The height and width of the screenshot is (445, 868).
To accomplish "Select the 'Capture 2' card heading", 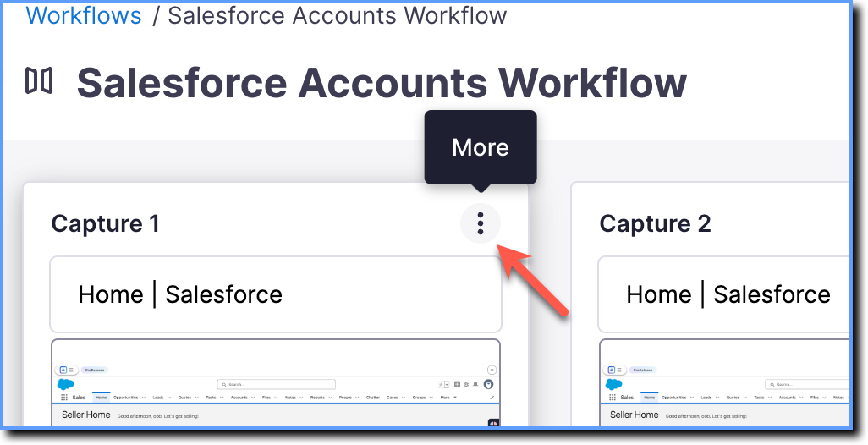I will [x=655, y=223].
